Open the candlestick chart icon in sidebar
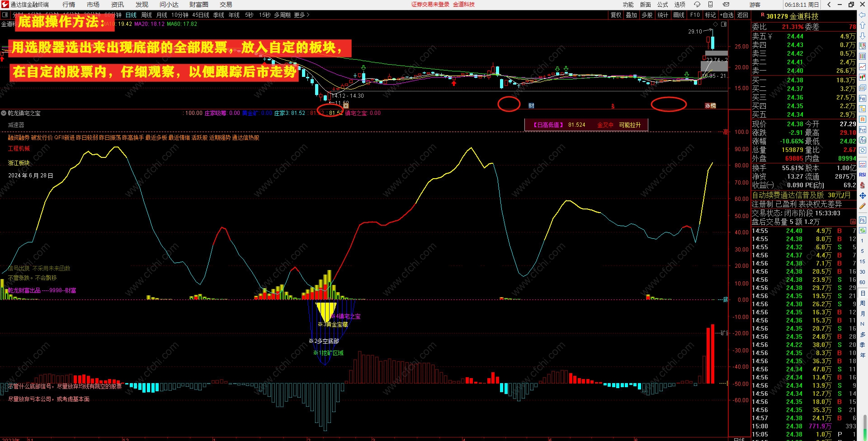868x441 pixels. pos(863,77)
